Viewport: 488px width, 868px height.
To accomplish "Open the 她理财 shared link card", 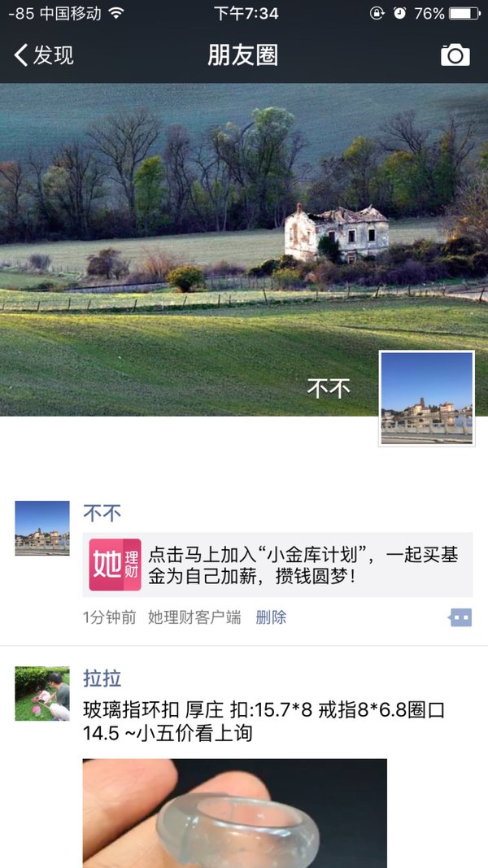I will (x=277, y=565).
